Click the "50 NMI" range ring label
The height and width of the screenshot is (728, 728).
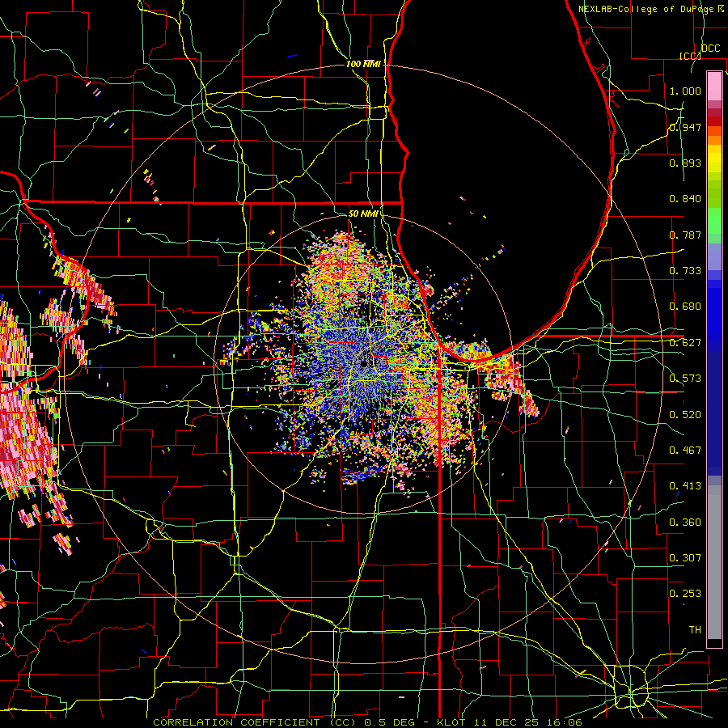tap(363, 214)
